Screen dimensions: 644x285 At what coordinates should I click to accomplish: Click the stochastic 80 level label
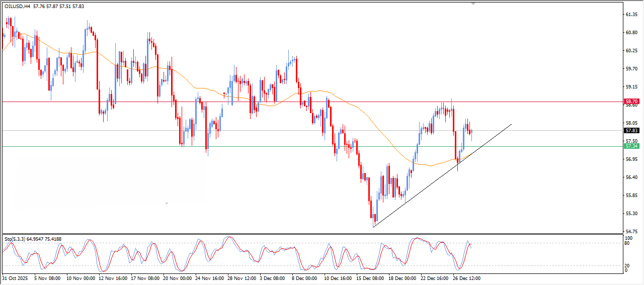(x=627, y=243)
